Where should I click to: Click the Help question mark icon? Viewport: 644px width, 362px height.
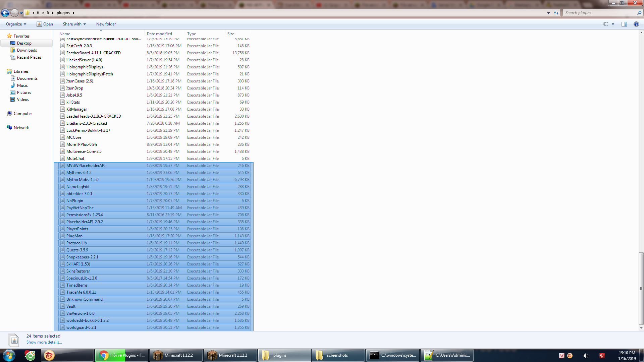pos(636,24)
